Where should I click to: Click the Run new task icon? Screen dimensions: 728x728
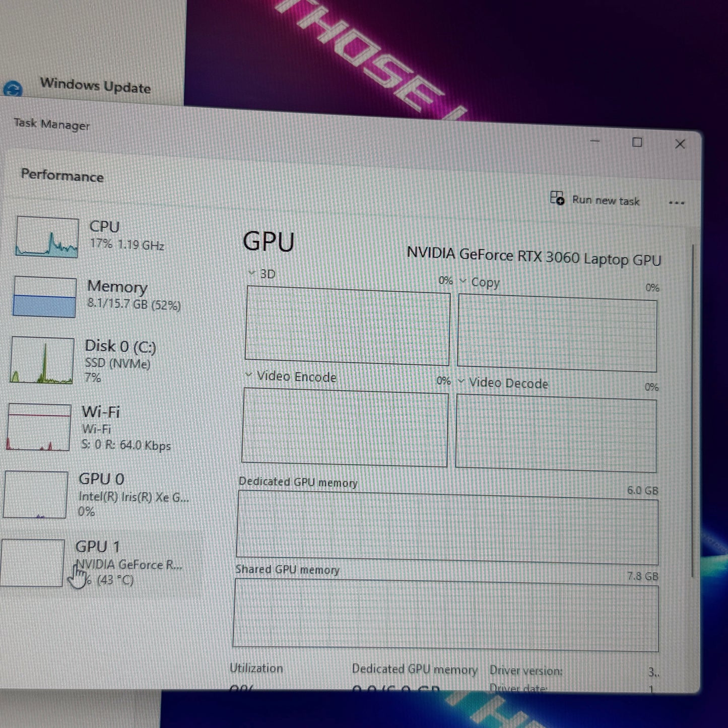[x=557, y=198]
